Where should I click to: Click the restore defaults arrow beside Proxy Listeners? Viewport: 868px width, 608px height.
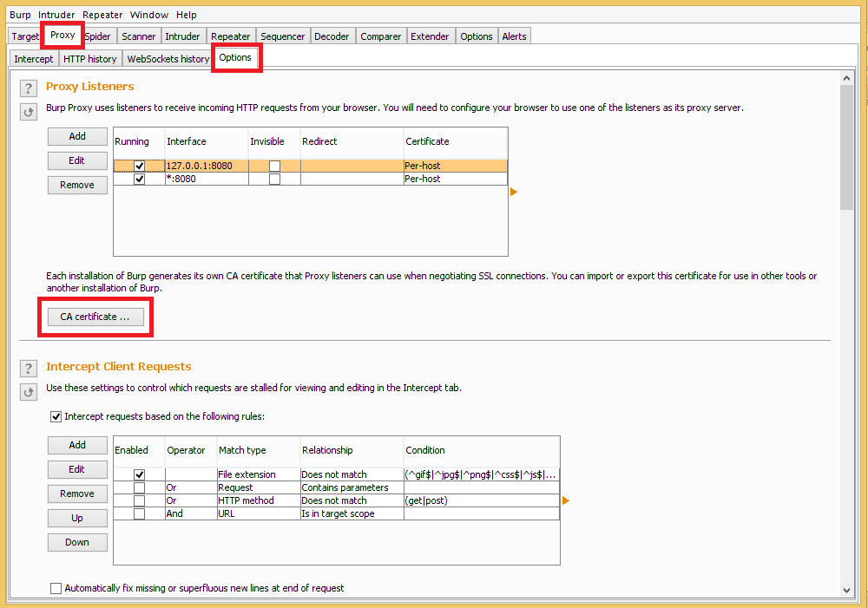(x=28, y=111)
